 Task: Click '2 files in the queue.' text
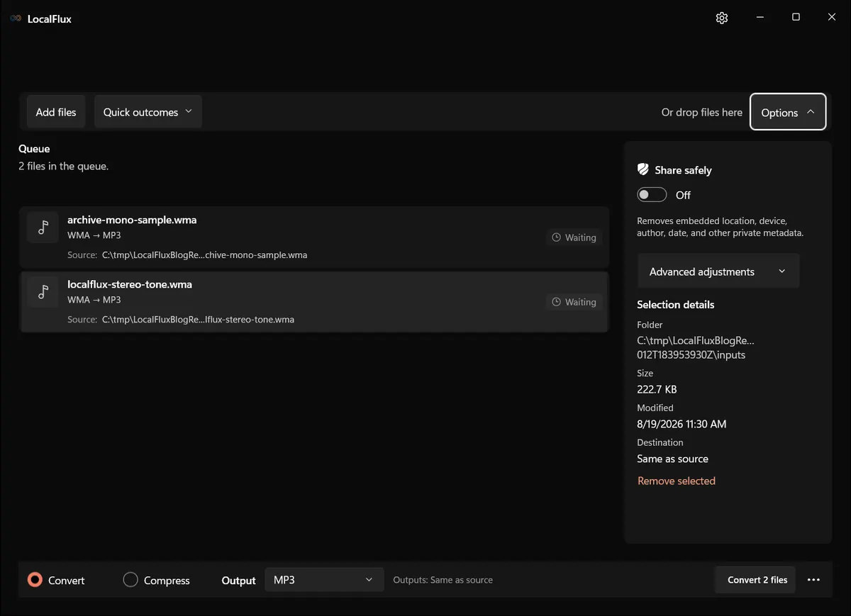point(64,167)
